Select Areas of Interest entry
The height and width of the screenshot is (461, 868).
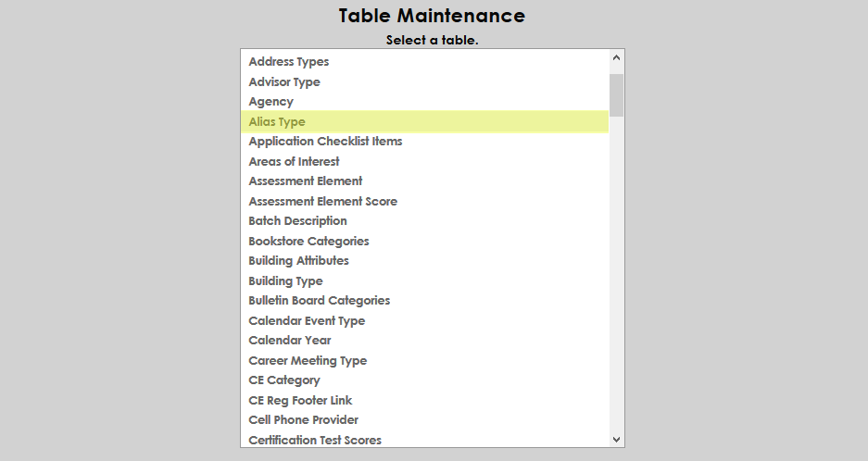294,161
